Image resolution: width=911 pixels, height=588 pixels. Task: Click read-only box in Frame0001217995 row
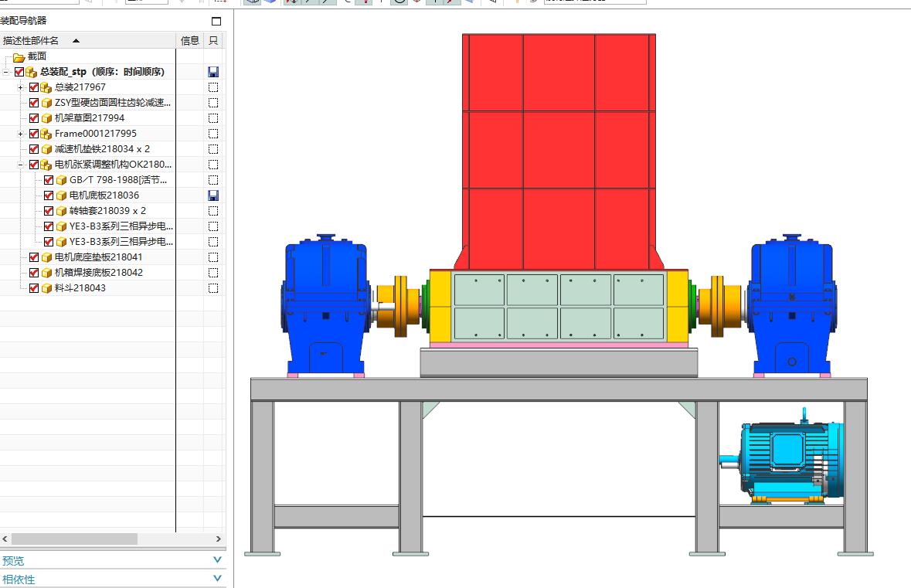coord(213,134)
